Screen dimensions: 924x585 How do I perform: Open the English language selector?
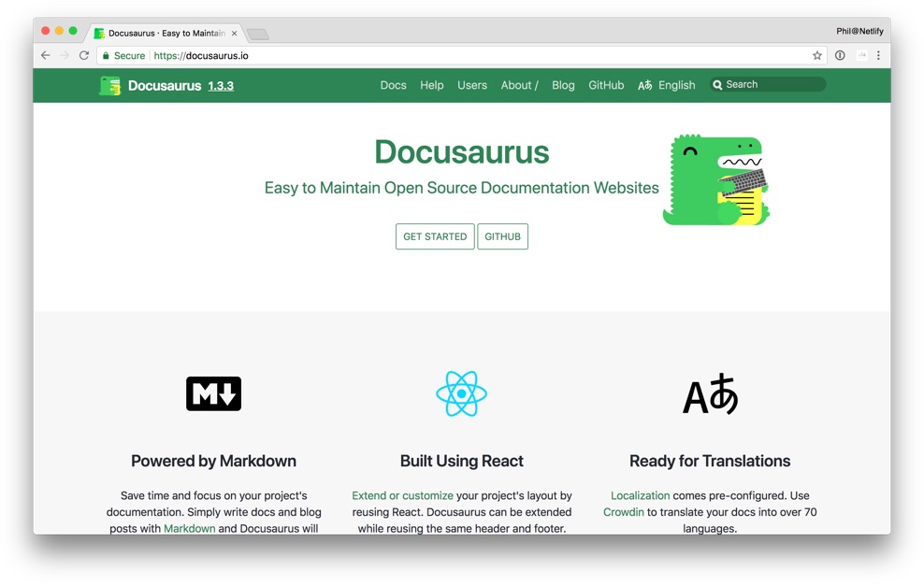(x=676, y=85)
